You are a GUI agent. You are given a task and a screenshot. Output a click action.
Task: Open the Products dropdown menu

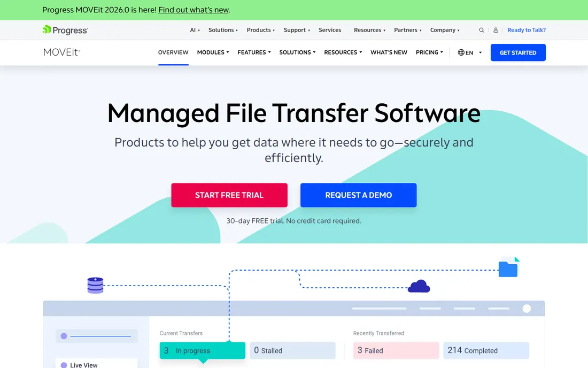261,30
